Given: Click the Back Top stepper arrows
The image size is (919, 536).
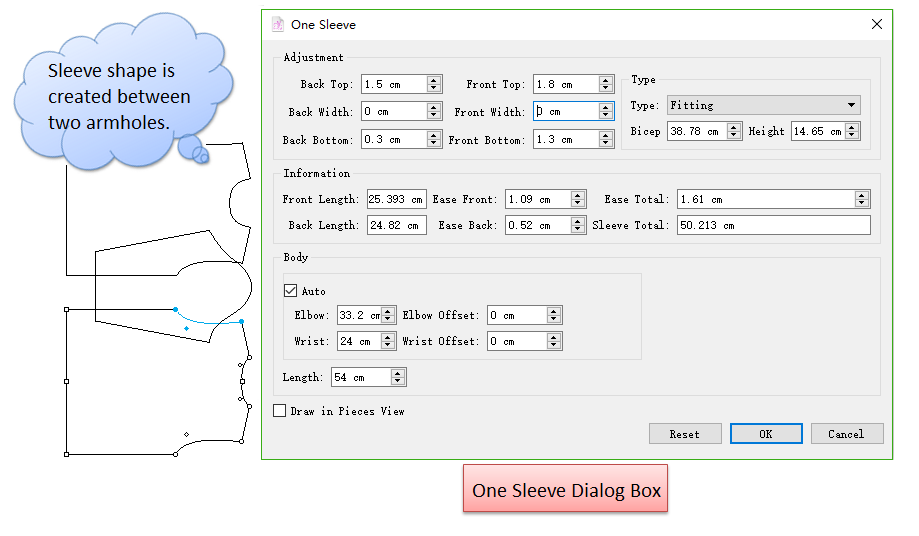Looking at the screenshot, I should point(434,85).
